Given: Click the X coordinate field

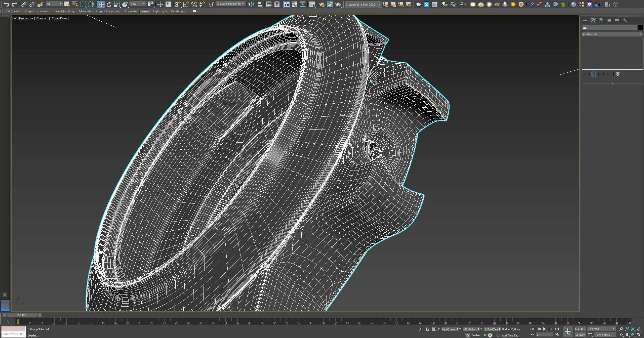Looking at the screenshot, I should click(450, 329).
